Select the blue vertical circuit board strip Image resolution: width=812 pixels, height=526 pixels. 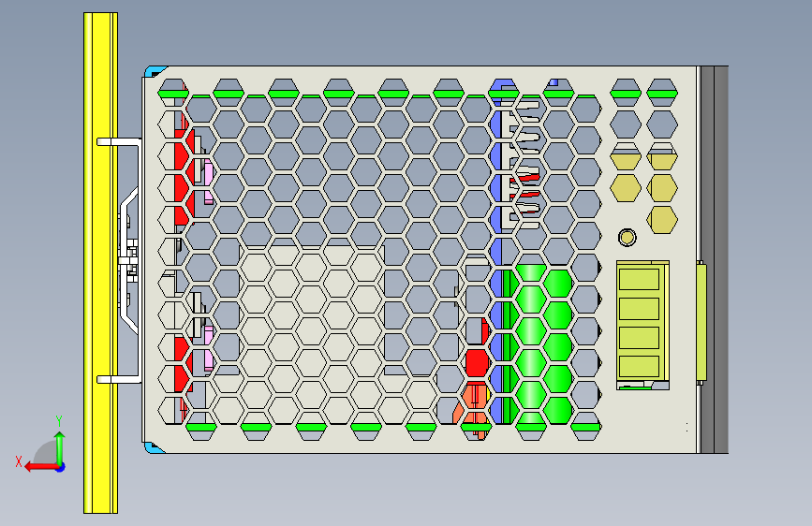(496, 251)
